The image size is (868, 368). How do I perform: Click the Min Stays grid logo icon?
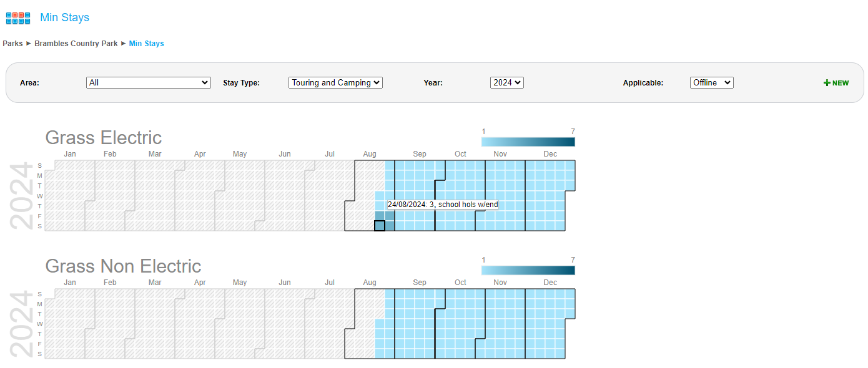pyautogui.click(x=18, y=18)
